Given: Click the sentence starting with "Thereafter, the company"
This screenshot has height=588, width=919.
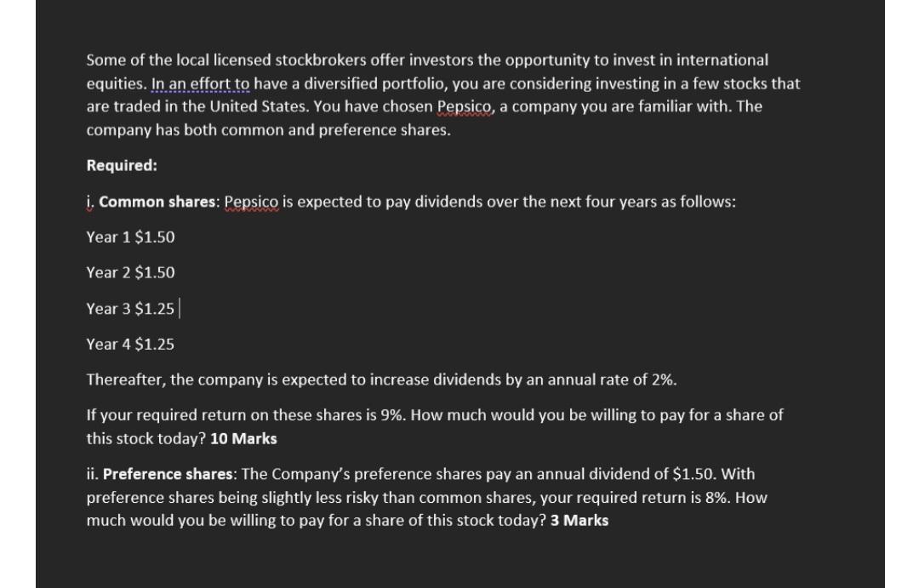Looking at the screenshot, I should click(381, 380).
